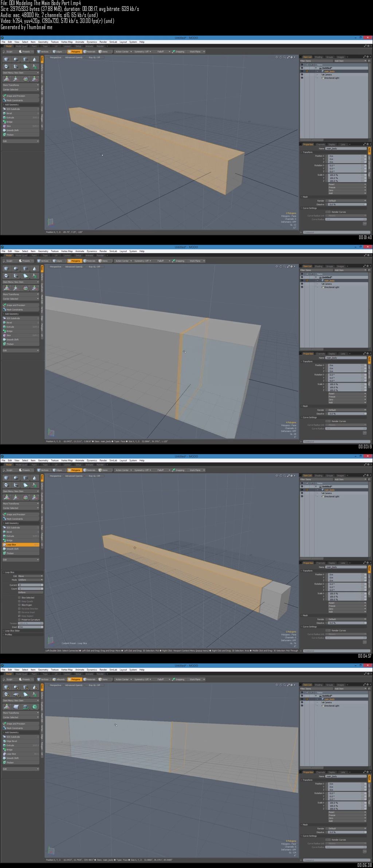Image resolution: width=373 pixels, height=868 pixels.
Task: Click viewport zoom magnifier icon in 00:04:57 frame
Action: pyautogui.click(x=284, y=476)
